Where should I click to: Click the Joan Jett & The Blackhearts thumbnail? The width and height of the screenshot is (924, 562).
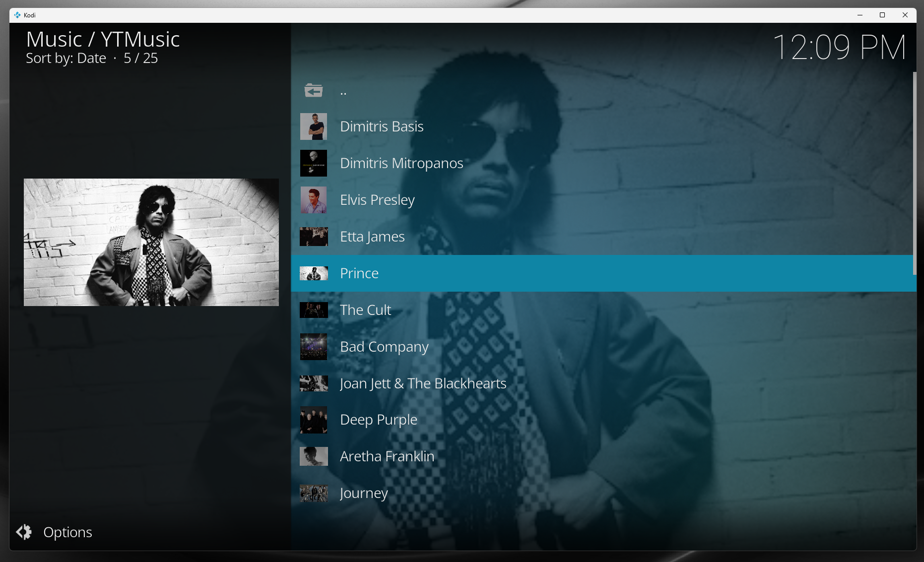pyautogui.click(x=314, y=383)
